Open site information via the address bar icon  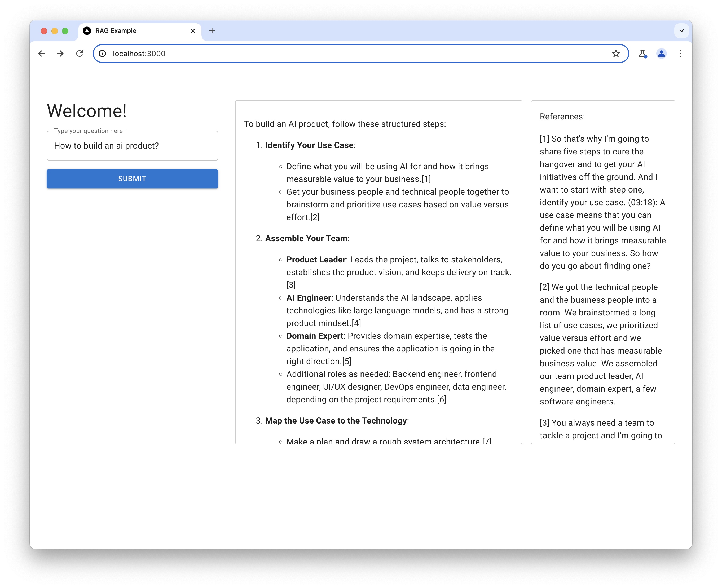pyautogui.click(x=103, y=54)
